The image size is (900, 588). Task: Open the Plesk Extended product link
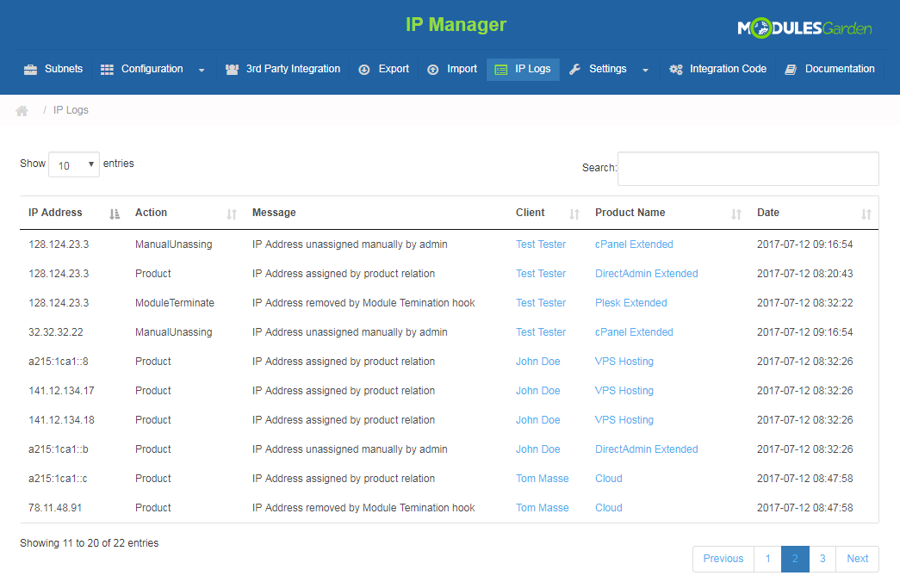coord(630,303)
